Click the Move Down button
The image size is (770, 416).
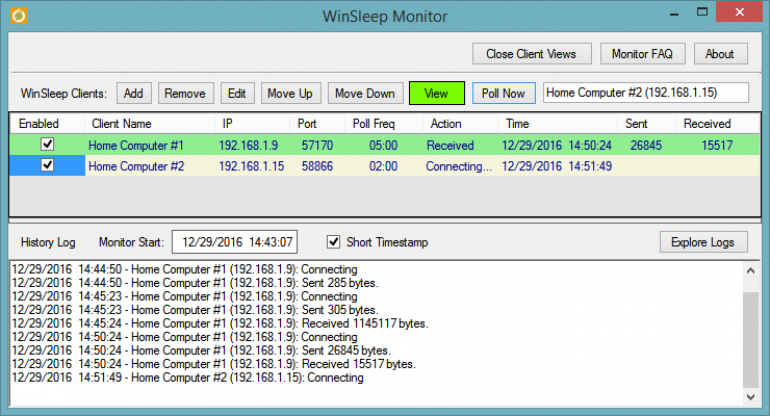click(x=365, y=93)
